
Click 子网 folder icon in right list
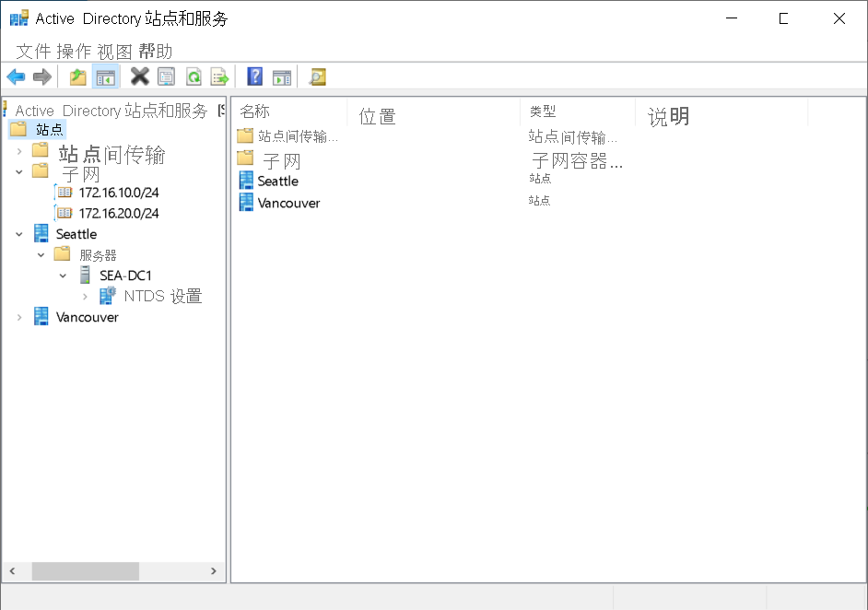(245, 158)
